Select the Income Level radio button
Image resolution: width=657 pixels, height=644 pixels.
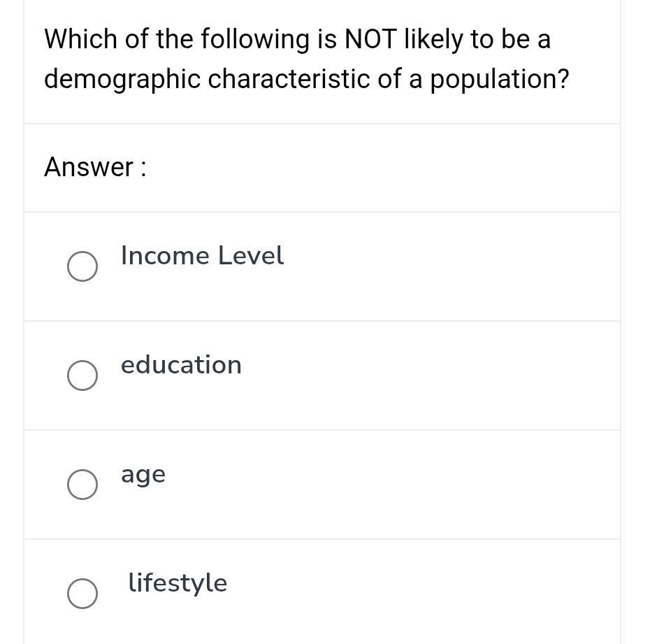click(x=82, y=266)
